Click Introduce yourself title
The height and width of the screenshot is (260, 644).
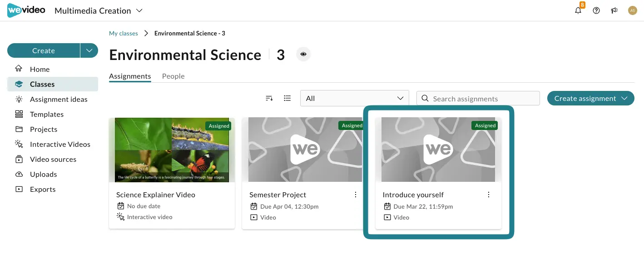413,195
